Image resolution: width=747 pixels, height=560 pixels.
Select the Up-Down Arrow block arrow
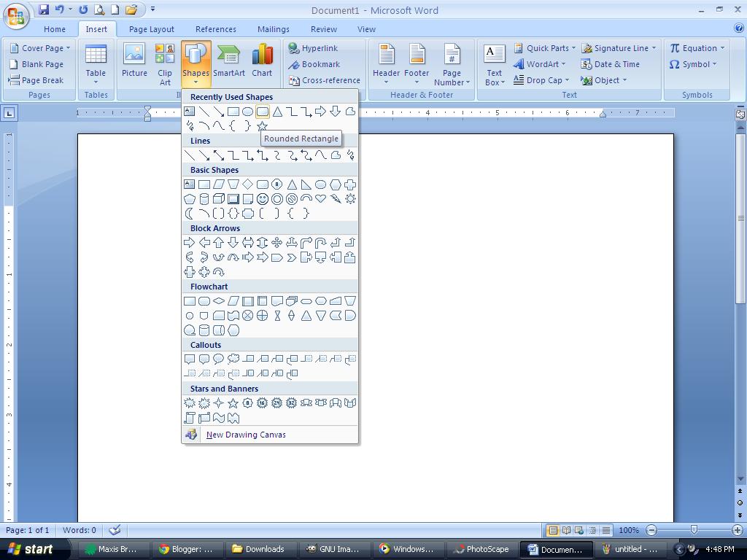(x=263, y=242)
